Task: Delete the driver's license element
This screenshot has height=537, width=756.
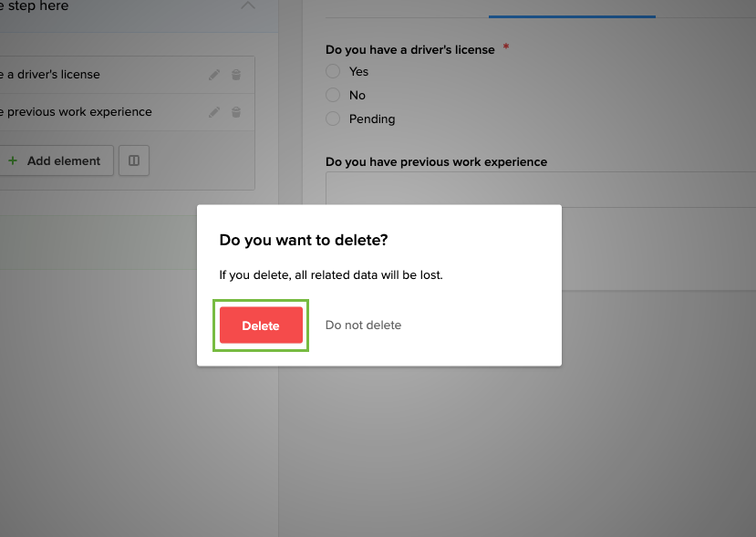Action: click(x=236, y=75)
